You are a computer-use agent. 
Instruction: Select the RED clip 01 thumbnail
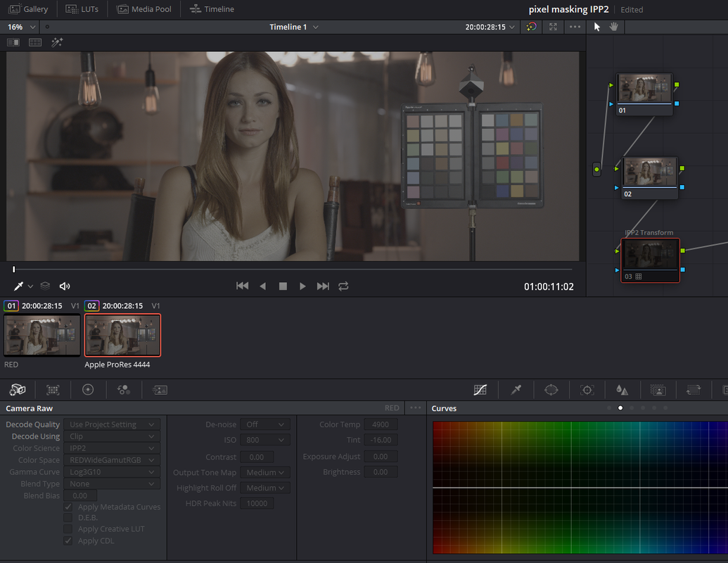[x=42, y=336]
